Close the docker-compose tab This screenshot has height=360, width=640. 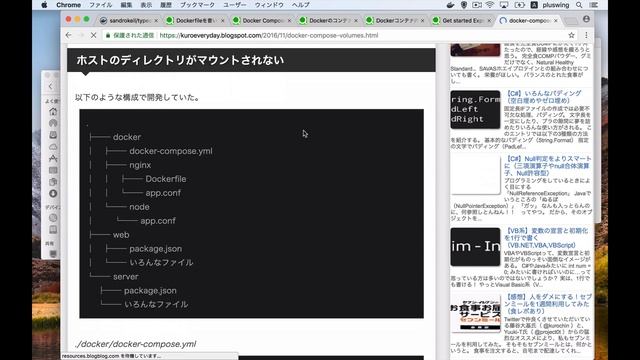pos(556,20)
